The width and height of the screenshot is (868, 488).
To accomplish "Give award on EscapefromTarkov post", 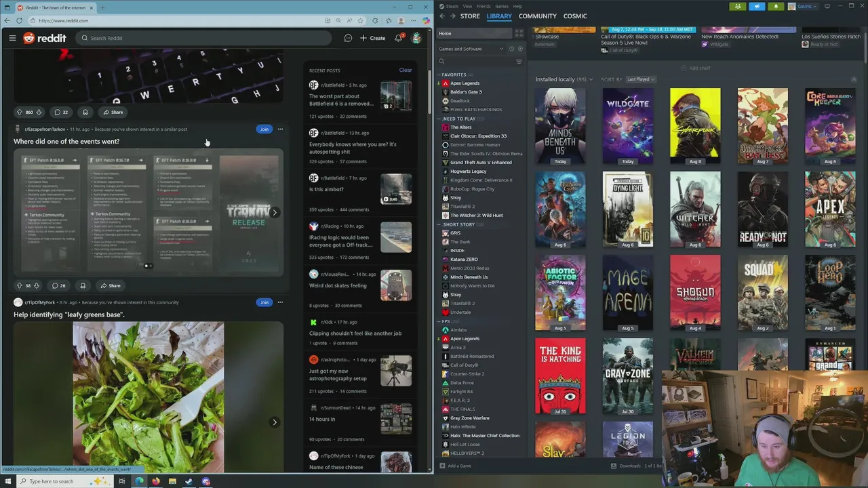I will coord(83,285).
